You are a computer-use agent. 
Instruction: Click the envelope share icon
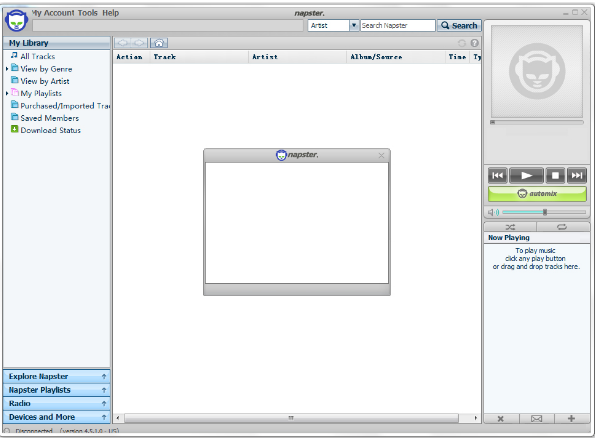click(x=536, y=419)
